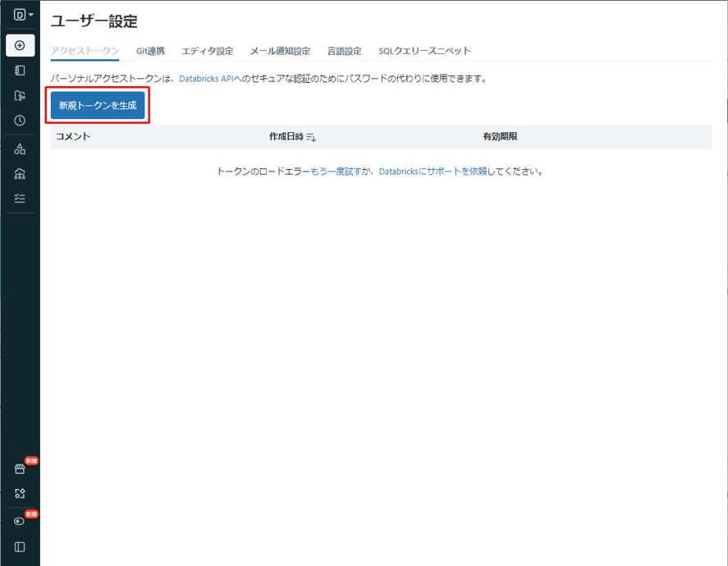Click the sort icon next to 作成日時
Screen dimensions: 728x566
click(312, 137)
